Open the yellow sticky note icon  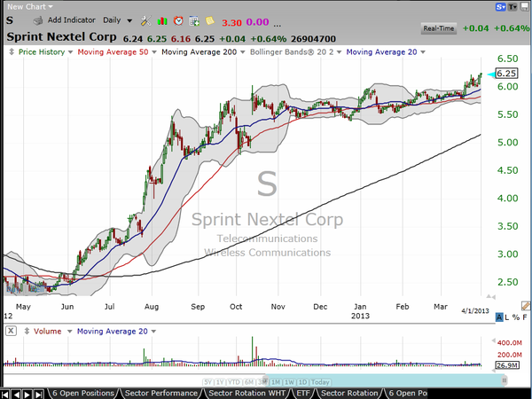(209, 21)
